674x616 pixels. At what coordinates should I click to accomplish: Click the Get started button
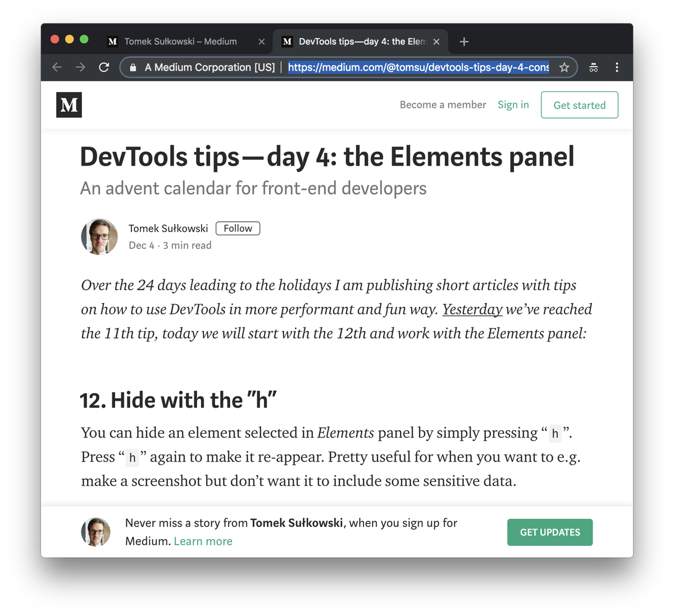(x=580, y=105)
